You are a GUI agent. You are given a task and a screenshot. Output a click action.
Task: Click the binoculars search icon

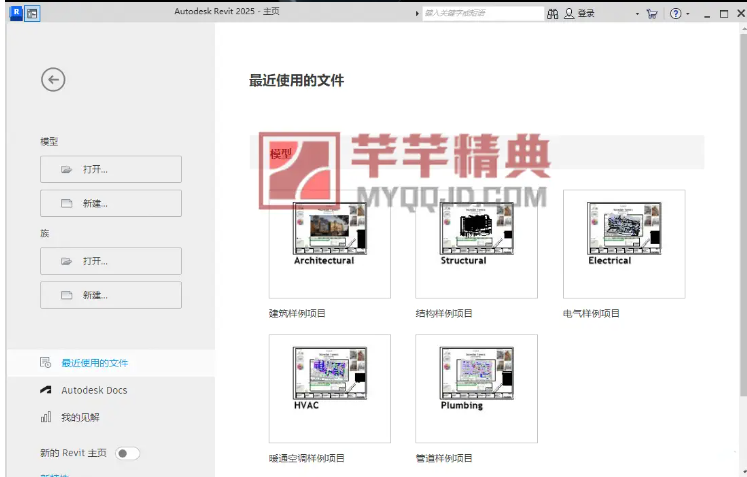pos(552,14)
